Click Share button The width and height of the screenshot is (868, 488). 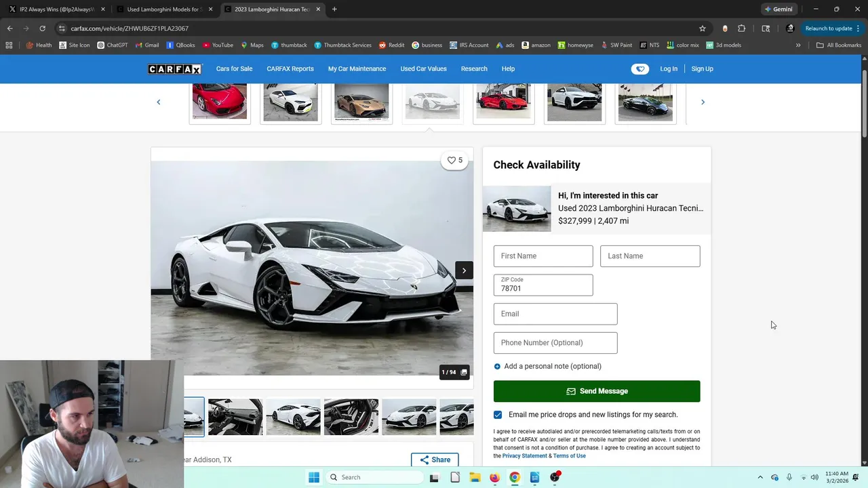pos(435,460)
